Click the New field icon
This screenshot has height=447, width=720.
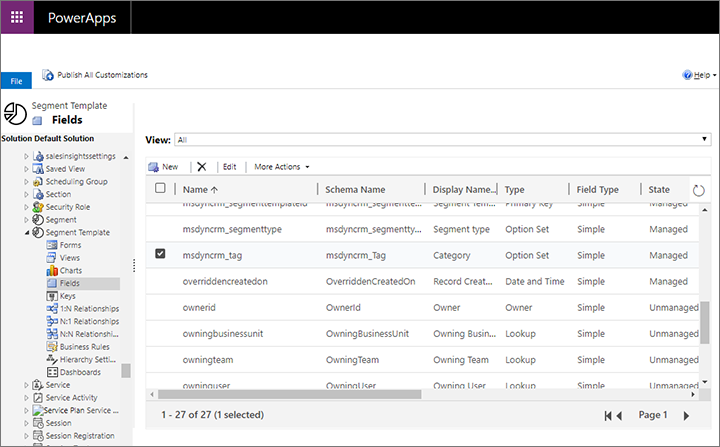pos(153,167)
